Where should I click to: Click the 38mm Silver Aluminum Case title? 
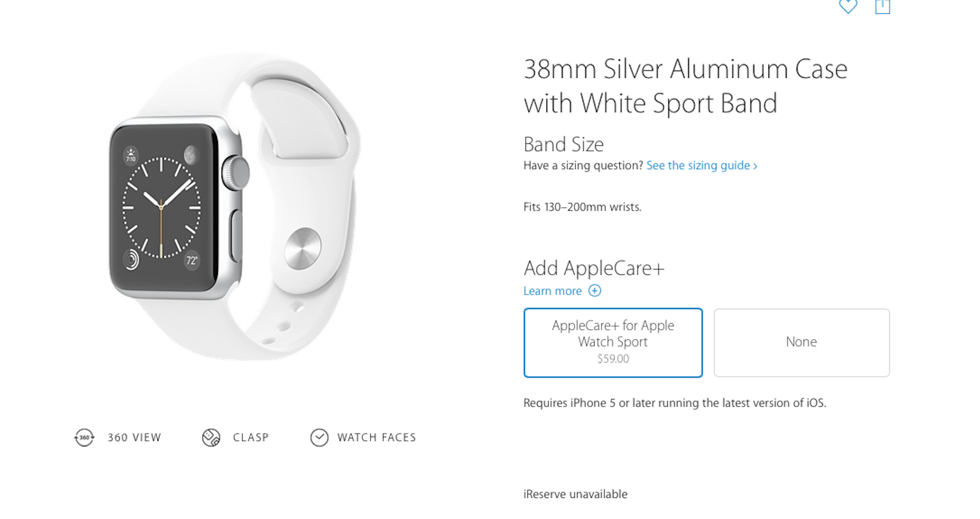coord(685,86)
